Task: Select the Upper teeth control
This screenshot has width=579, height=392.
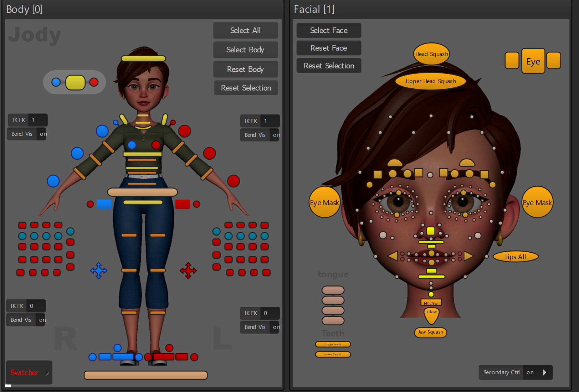Action: 333,344
